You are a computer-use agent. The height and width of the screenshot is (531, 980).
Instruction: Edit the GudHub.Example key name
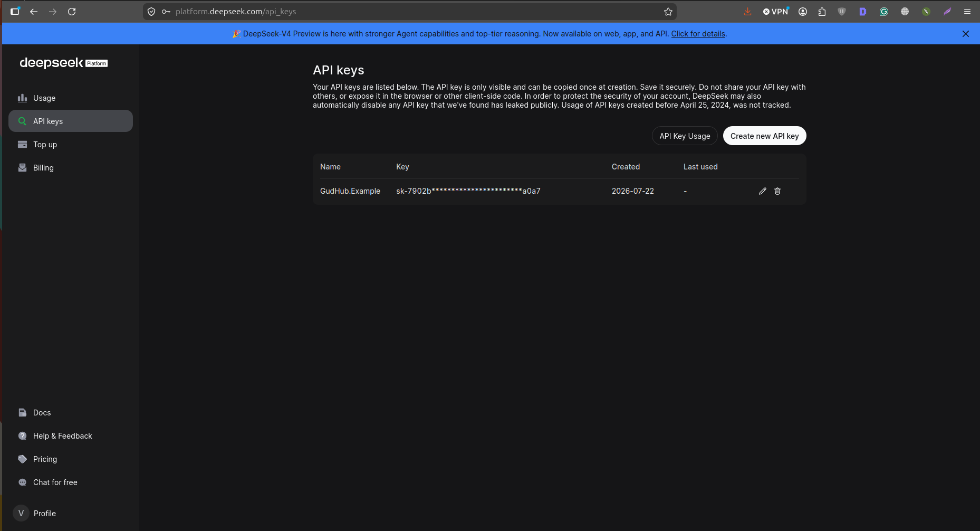[762, 191]
